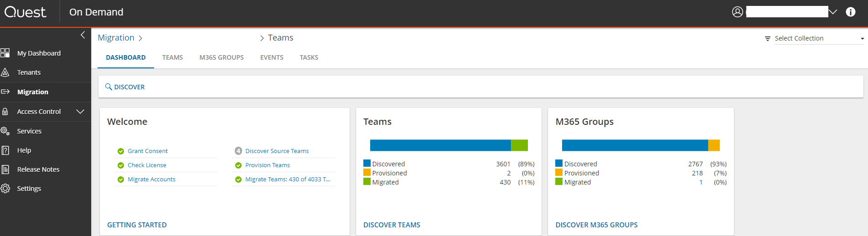868x236 pixels.
Task: Click the My Dashboard grid icon
Action: 5,53
